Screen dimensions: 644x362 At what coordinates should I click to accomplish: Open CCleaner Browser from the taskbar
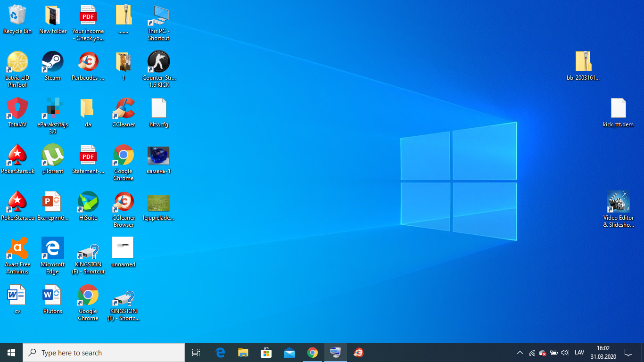pyautogui.click(x=359, y=353)
